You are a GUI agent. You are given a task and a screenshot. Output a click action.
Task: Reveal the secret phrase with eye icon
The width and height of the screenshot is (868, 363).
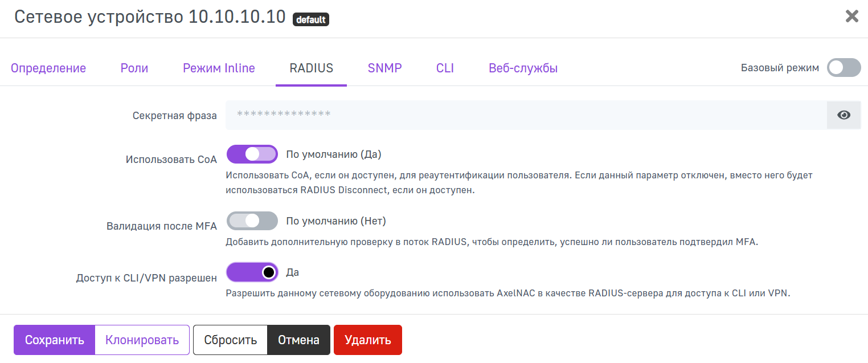tap(844, 115)
